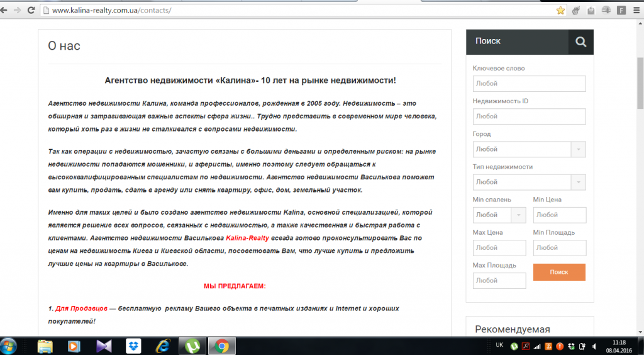This screenshot has width=644, height=355.
Task: Click the browser forward arrow
Action: pyautogui.click(x=17, y=10)
